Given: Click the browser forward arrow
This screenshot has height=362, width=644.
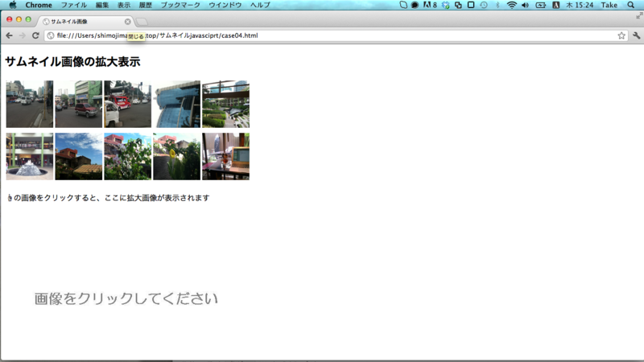Looking at the screenshot, I should pyautogui.click(x=23, y=35).
